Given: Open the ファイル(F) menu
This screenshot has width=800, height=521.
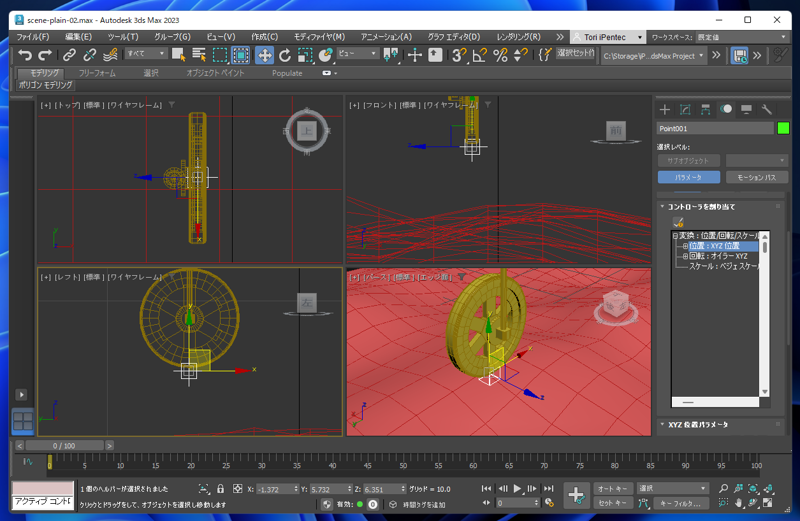Looking at the screenshot, I should coord(33,37).
